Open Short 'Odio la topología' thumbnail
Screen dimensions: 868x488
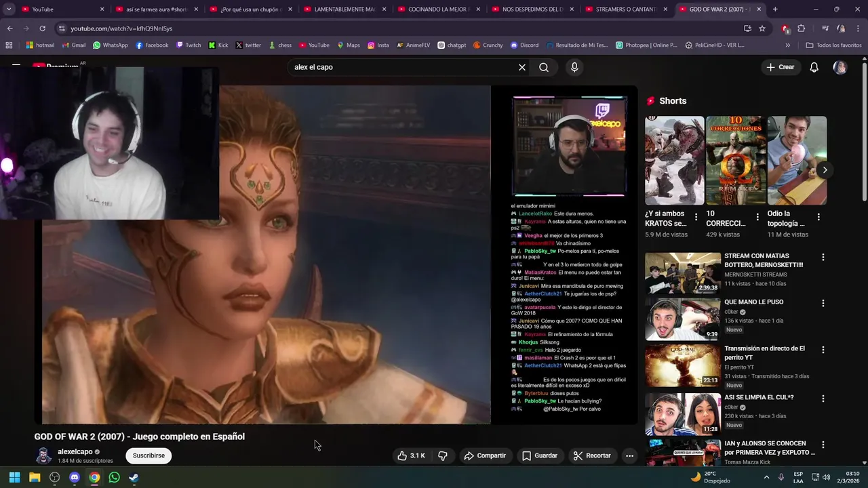tap(797, 161)
